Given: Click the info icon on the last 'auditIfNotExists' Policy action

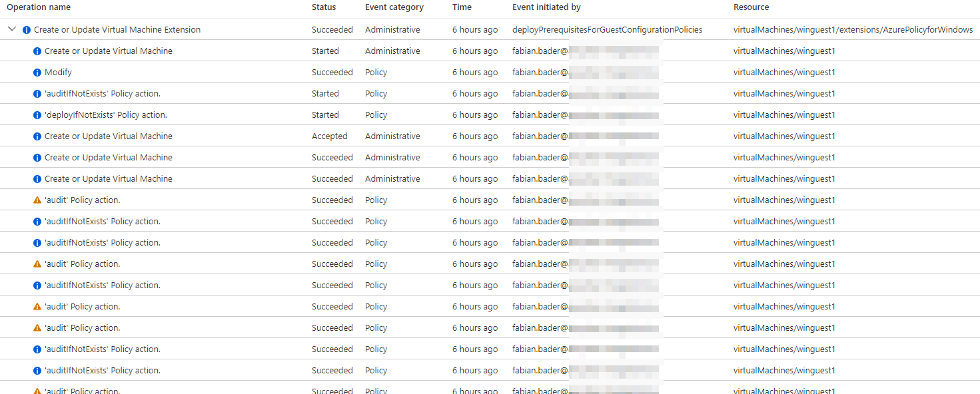Looking at the screenshot, I should point(37,370).
